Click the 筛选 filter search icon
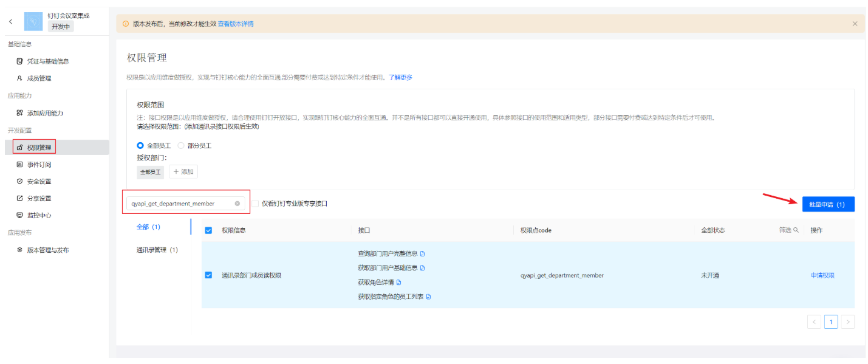Viewport: 868px width, 364px height. pyautogui.click(x=796, y=230)
